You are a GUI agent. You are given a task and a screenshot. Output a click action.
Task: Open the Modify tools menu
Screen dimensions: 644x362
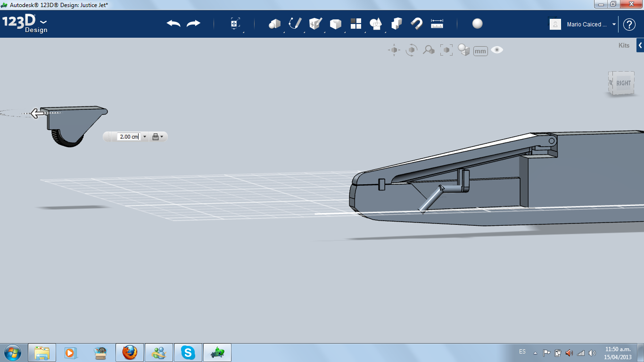pos(335,24)
